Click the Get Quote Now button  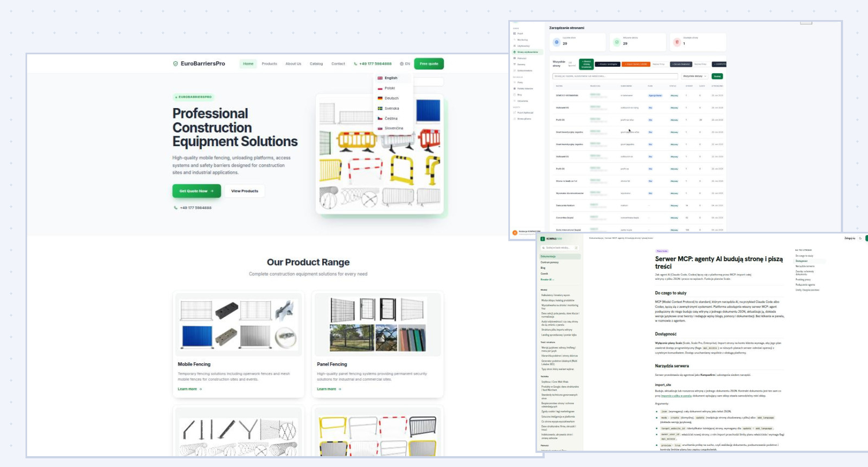tap(196, 191)
